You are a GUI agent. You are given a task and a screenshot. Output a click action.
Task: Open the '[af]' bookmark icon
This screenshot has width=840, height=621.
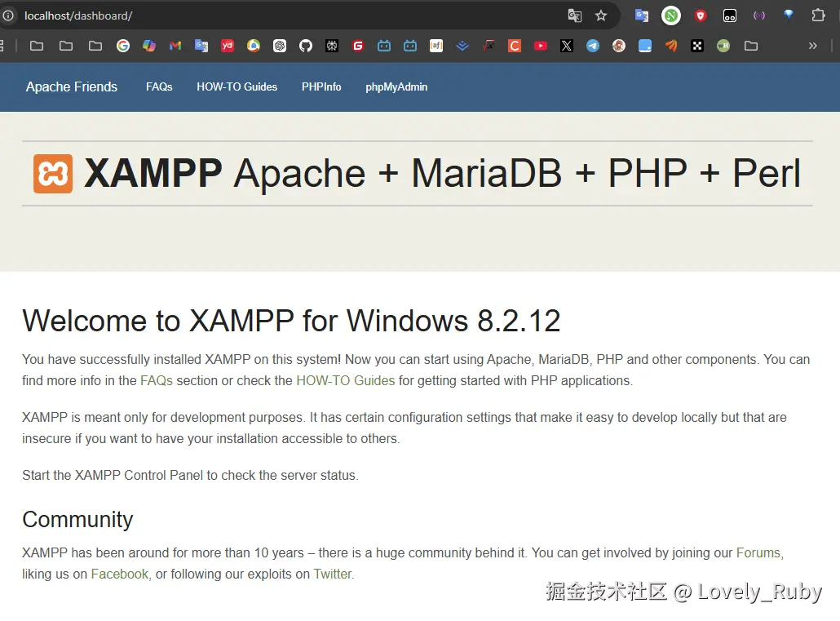[436, 46]
